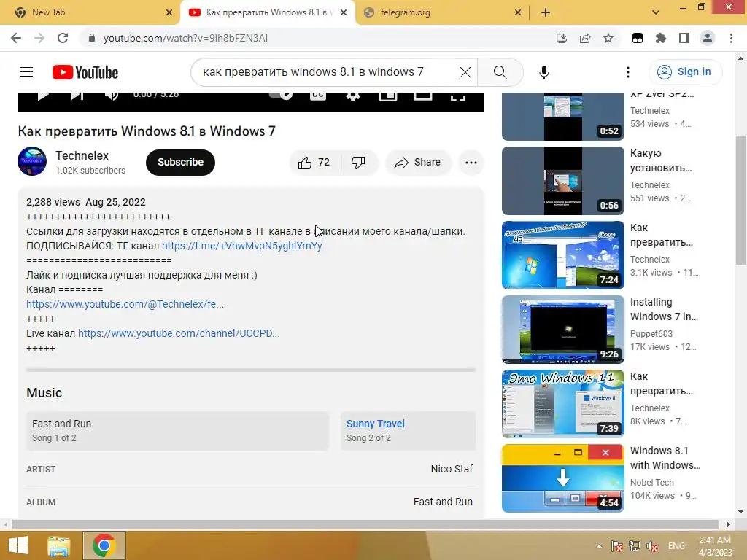Run search with the magnifier button
747x560 pixels.
[500, 72]
